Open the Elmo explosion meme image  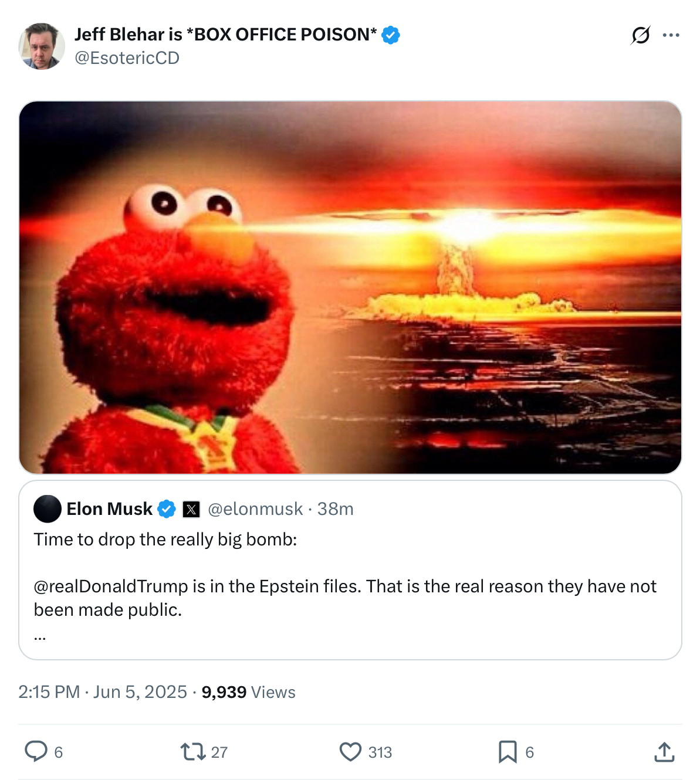click(x=350, y=287)
